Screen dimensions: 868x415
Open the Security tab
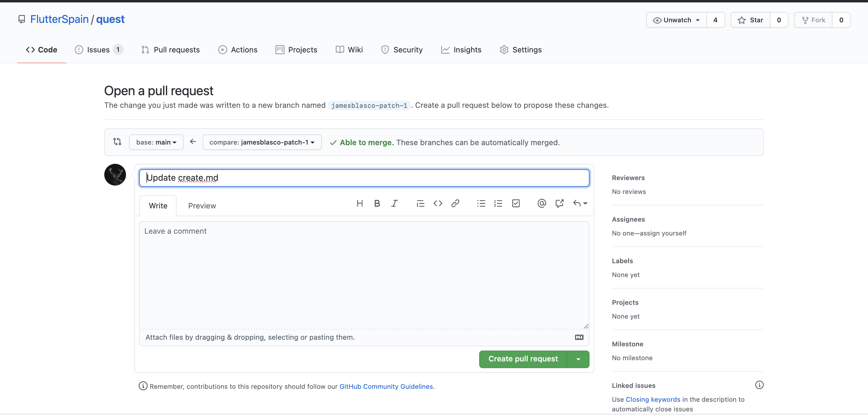click(x=401, y=49)
